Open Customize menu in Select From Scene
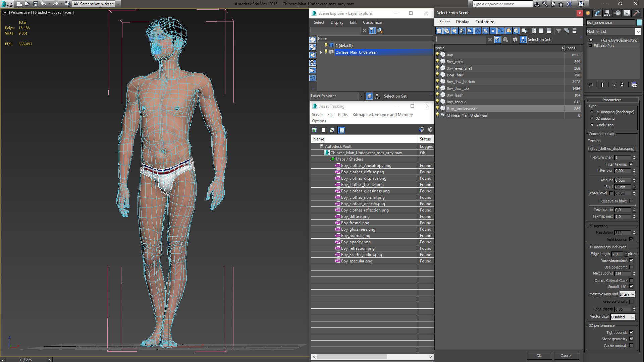644x362 pixels. click(484, 22)
